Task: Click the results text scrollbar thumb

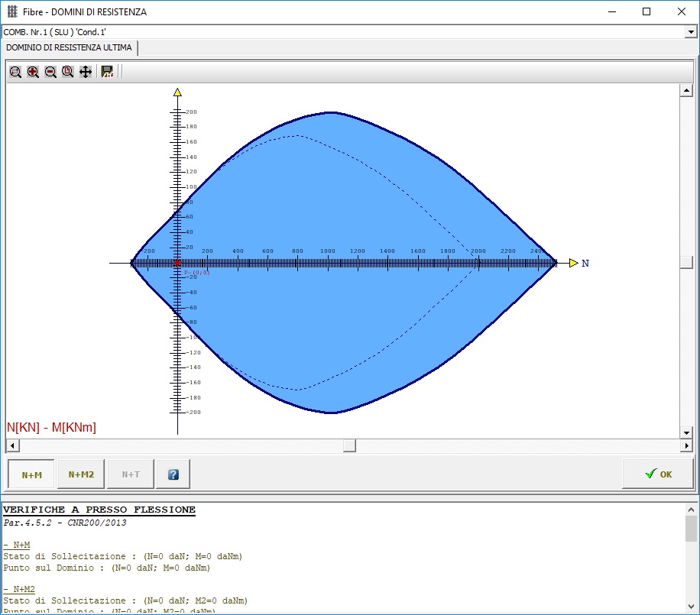Action: 691,529
